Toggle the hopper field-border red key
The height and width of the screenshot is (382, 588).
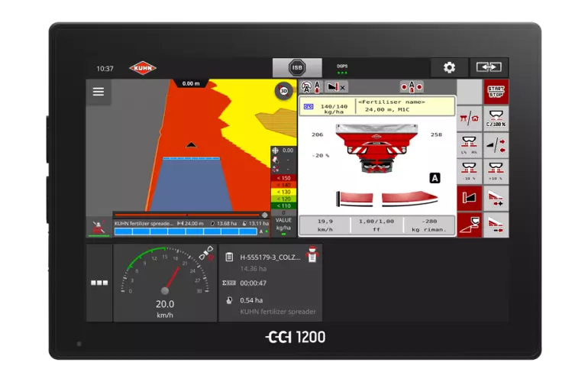click(x=470, y=225)
